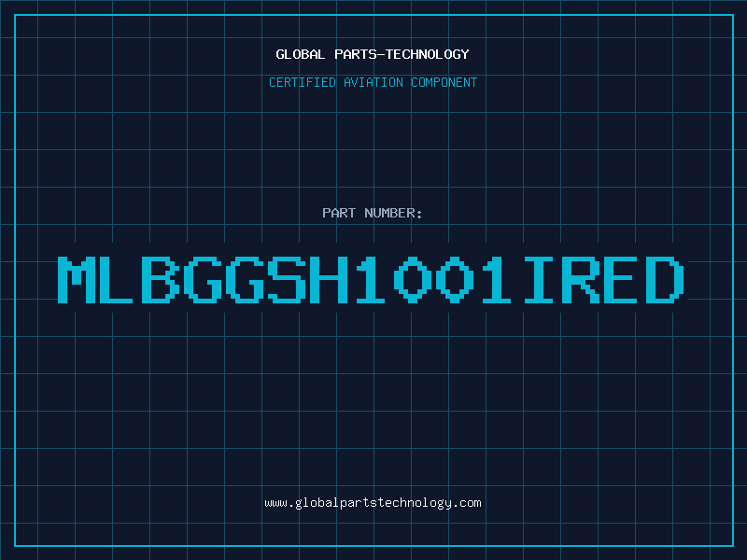Select the part number MLBGGSH1001IRED

371,280
